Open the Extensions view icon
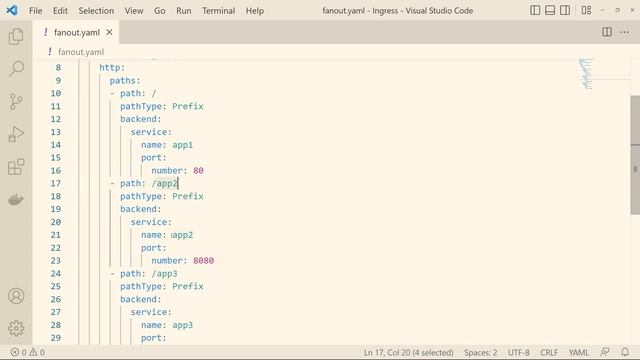This screenshot has width=640, height=360. click(16, 167)
